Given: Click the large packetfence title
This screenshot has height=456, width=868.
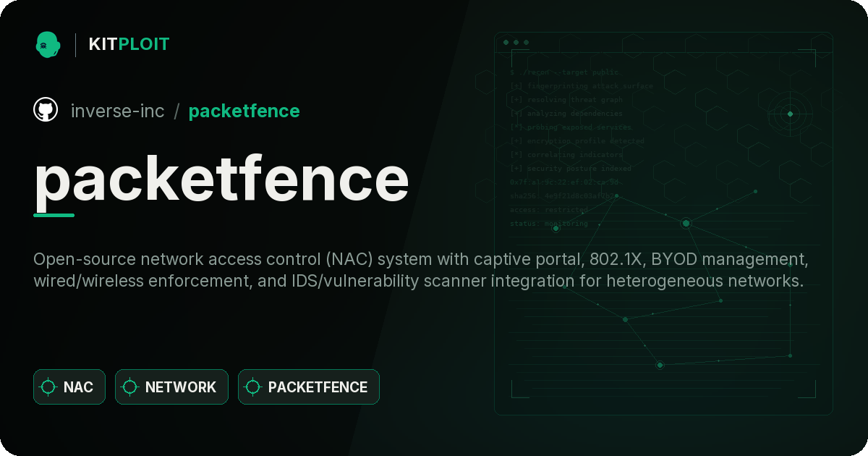Looking at the screenshot, I should click(221, 177).
